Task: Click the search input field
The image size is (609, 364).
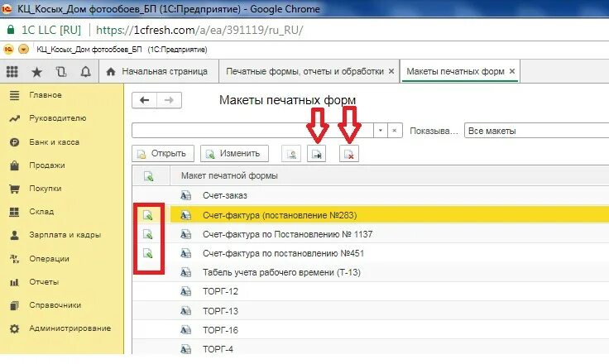Action: pos(252,131)
